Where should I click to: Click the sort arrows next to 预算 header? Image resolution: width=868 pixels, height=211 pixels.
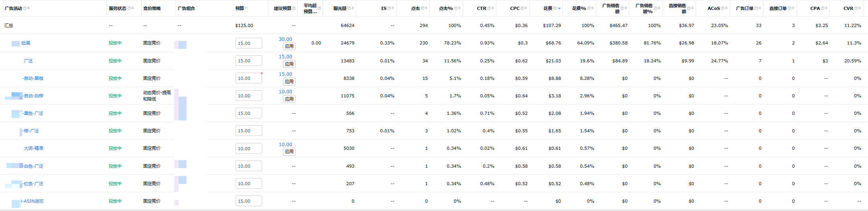[x=246, y=8]
